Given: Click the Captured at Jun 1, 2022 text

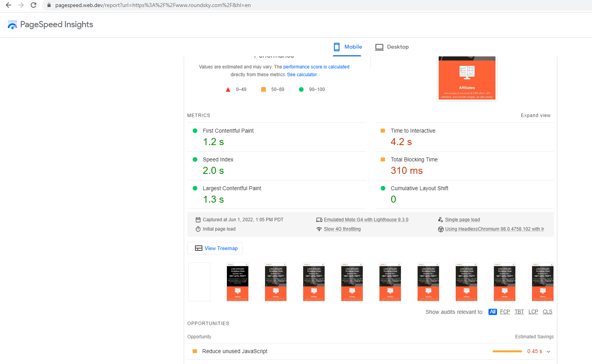Looking at the screenshot, I should [243, 220].
